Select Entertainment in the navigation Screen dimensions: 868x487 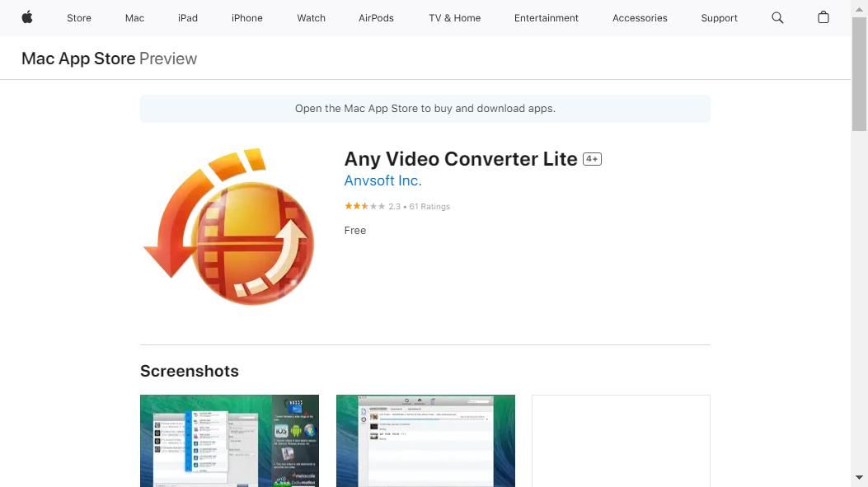pos(546,18)
